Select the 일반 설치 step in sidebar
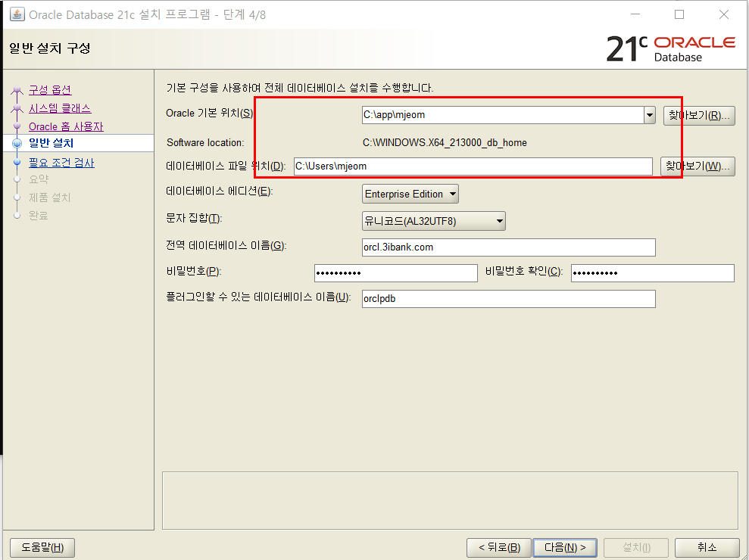This screenshot has height=560, width=749. click(51, 143)
